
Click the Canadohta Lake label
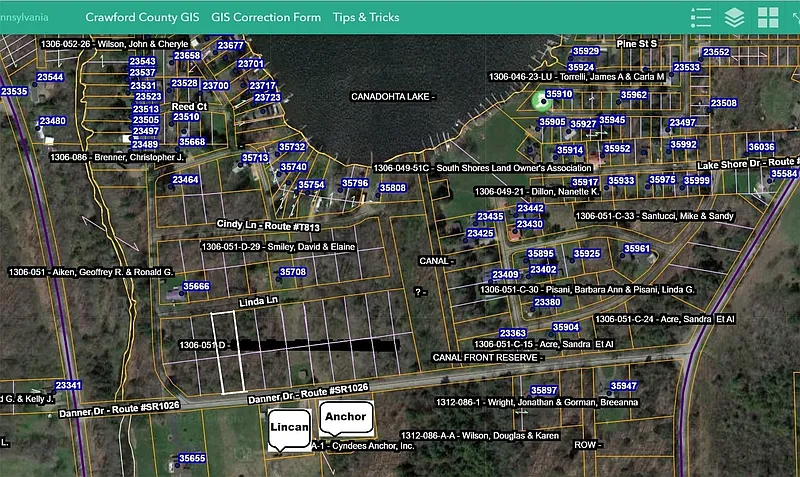pyautogui.click(x=390, y=97)
